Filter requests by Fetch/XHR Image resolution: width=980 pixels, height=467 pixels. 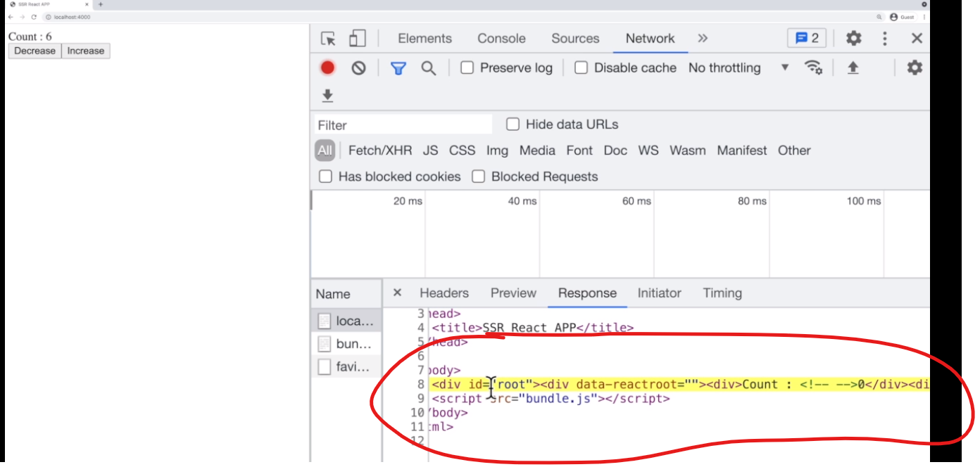(x=380, y=151)
